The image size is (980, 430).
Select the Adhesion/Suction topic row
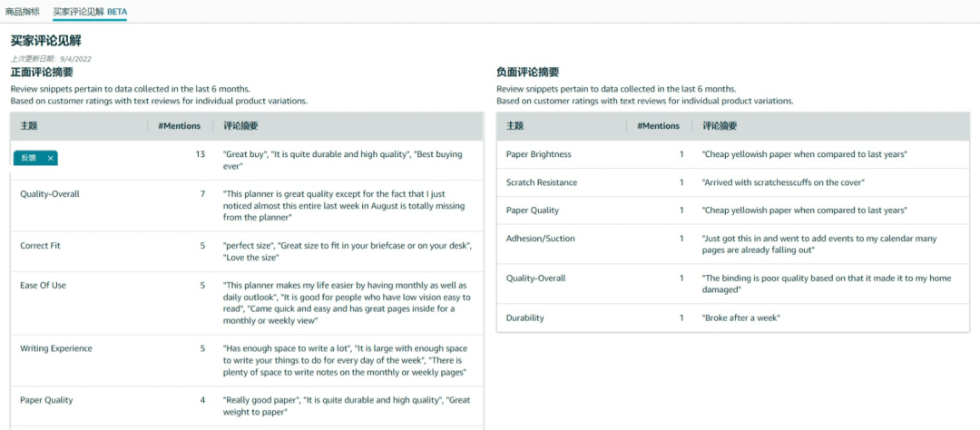(x=541, y=239)
